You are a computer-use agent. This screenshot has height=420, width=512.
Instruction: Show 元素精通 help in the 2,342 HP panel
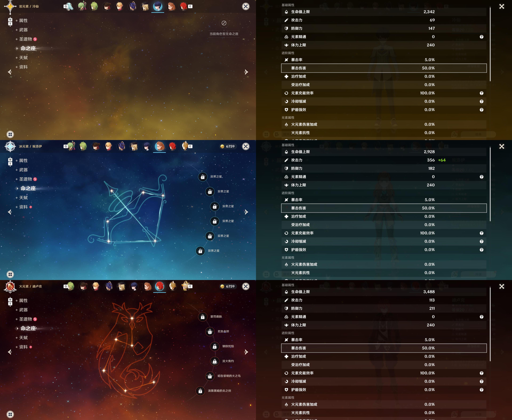[x=481, y=37]
